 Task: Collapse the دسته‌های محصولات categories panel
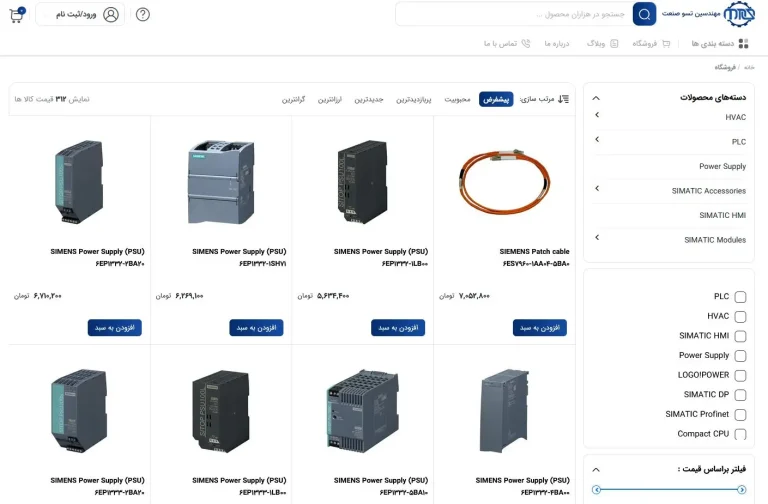coord(596,98)
